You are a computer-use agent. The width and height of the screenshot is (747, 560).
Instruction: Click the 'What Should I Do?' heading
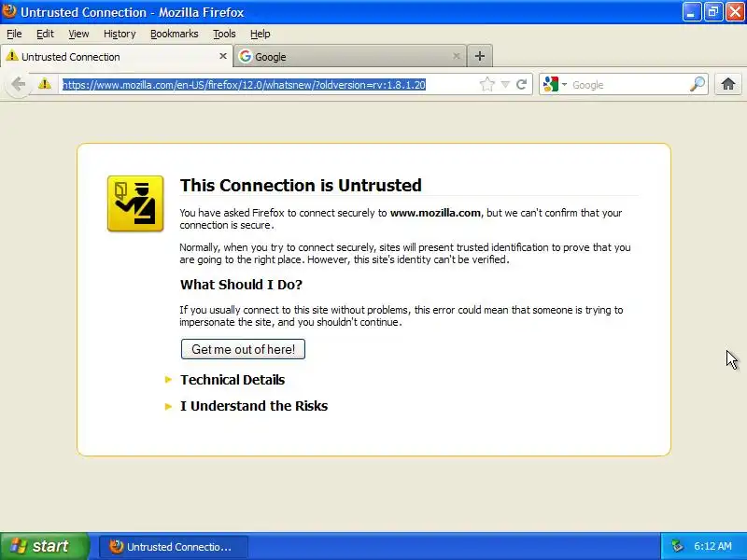[241, 285]
